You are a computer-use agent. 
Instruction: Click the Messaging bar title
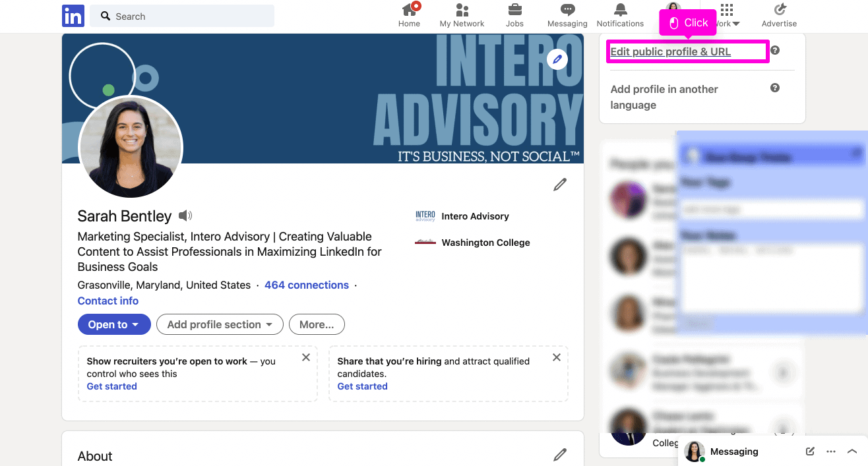pos(734,451)
